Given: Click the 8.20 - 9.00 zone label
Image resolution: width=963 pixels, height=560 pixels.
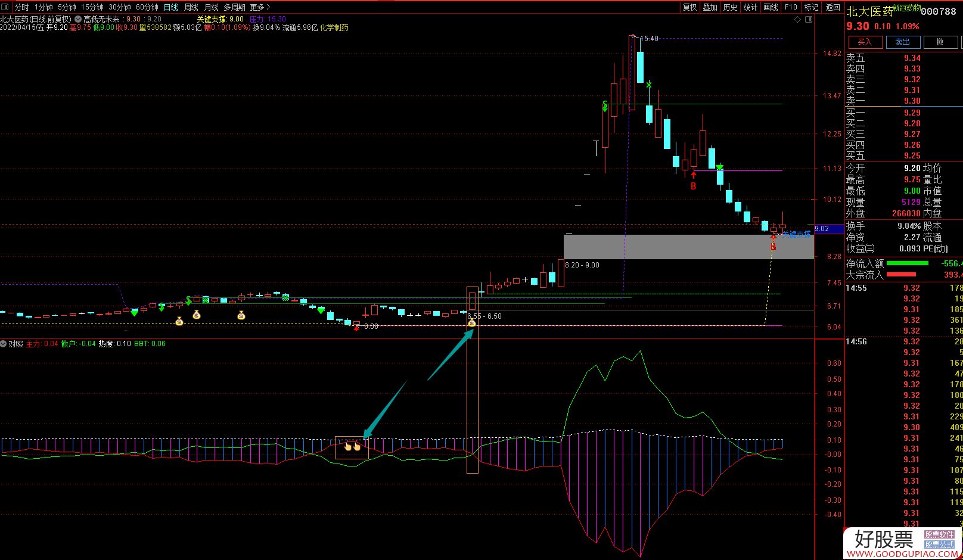Looking at the screenshot, I should point(582,265).
